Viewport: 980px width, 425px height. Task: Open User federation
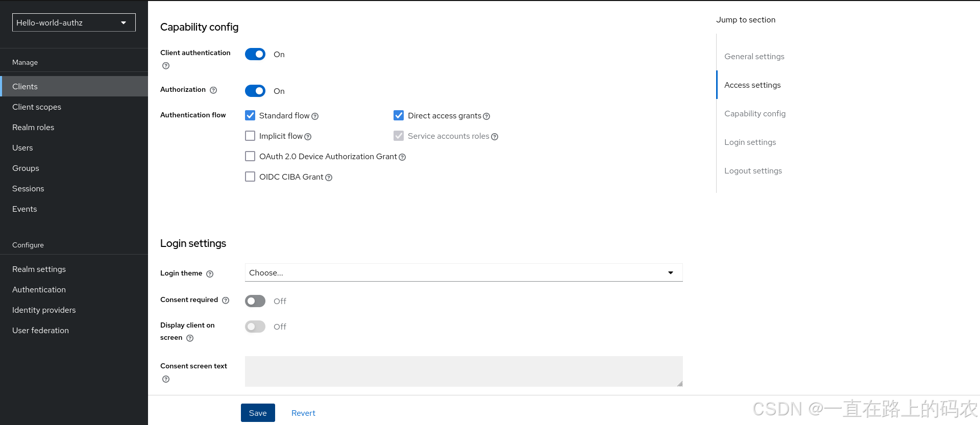74,330
